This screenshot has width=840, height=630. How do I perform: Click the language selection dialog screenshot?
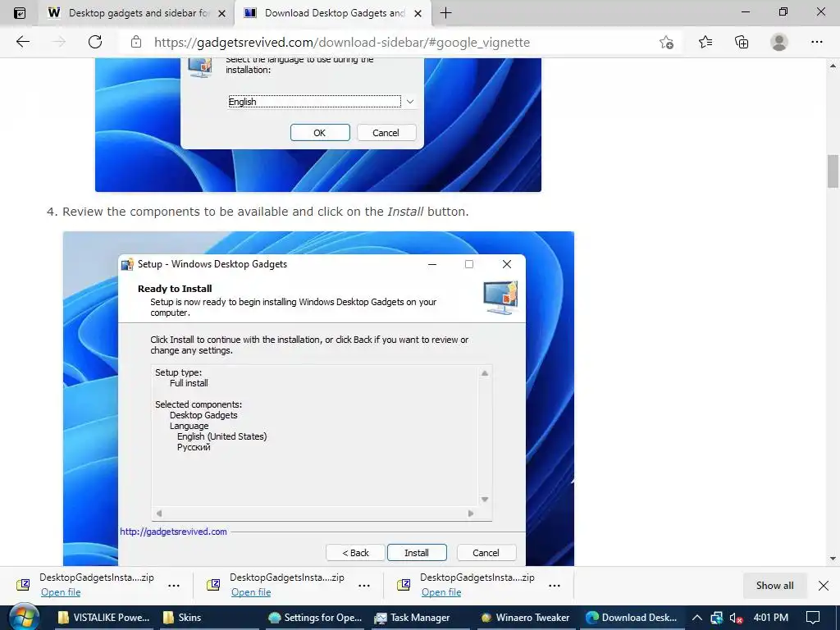(x=318, y=125)
